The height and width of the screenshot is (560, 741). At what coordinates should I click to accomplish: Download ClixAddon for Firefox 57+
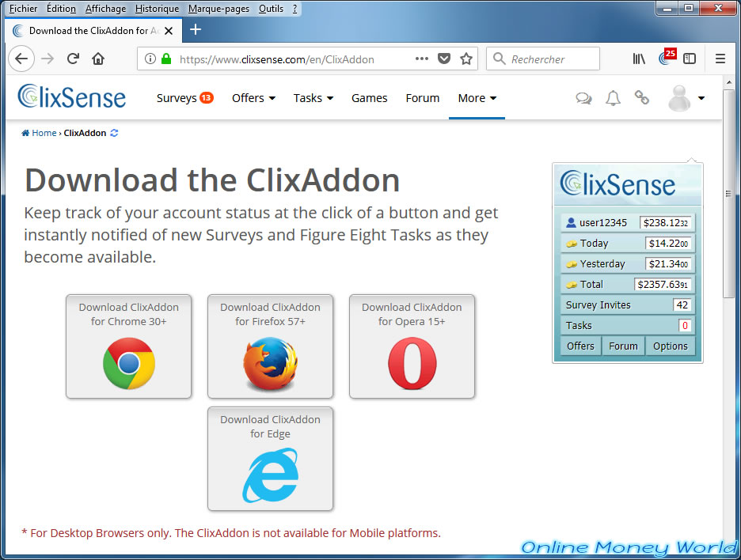pos(270,346)
